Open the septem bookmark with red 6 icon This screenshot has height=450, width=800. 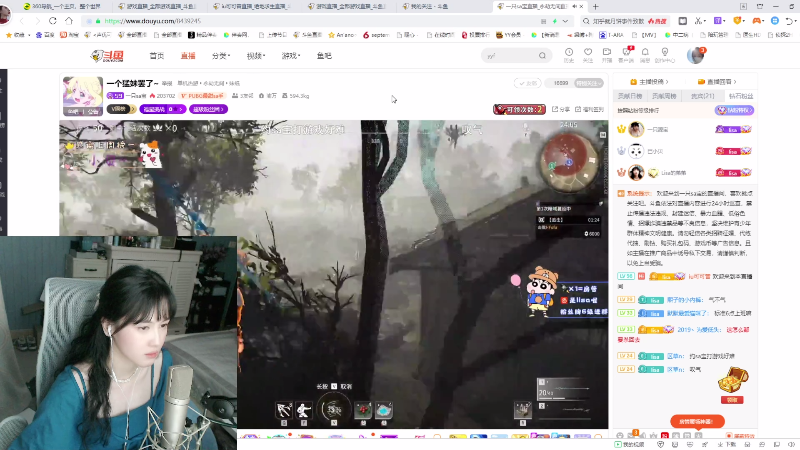tap(376, 35)
